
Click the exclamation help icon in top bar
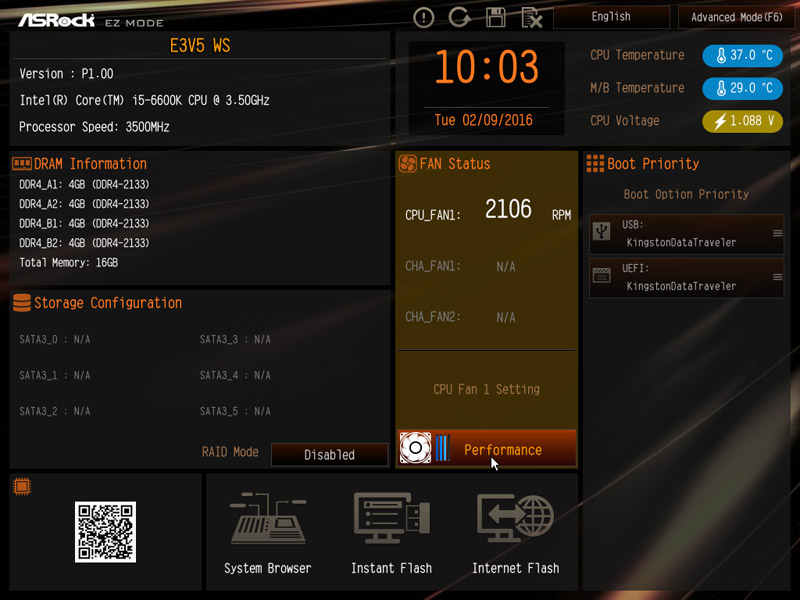tap(423, 18)
